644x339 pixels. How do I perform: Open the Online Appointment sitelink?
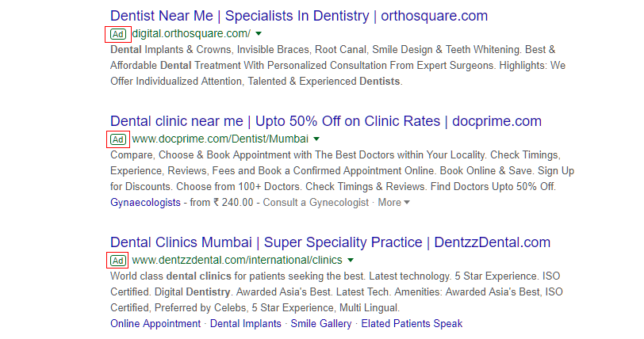pos(155,324)
